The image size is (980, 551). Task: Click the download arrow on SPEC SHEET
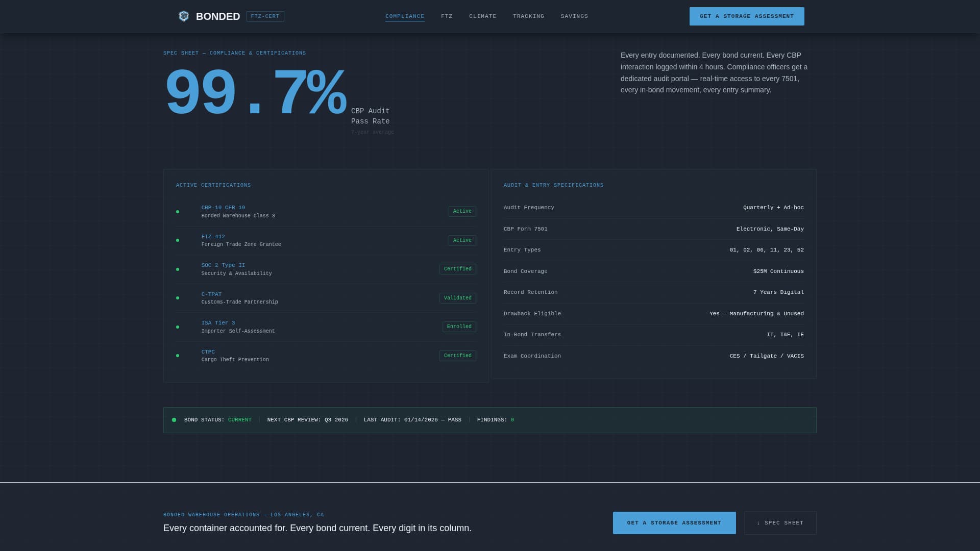pyautogui.click(x=757, y=522)
